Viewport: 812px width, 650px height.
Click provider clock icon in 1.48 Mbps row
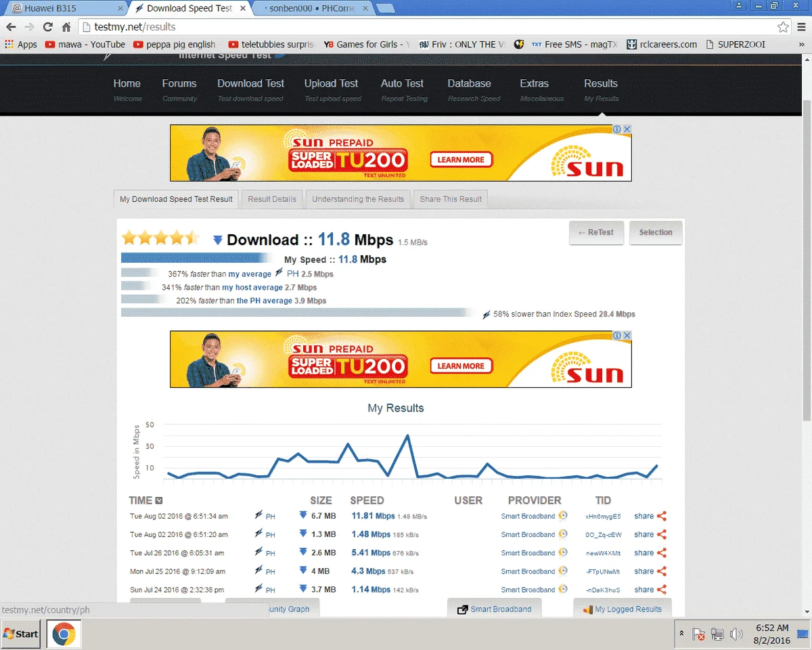(x=562, y=534)
